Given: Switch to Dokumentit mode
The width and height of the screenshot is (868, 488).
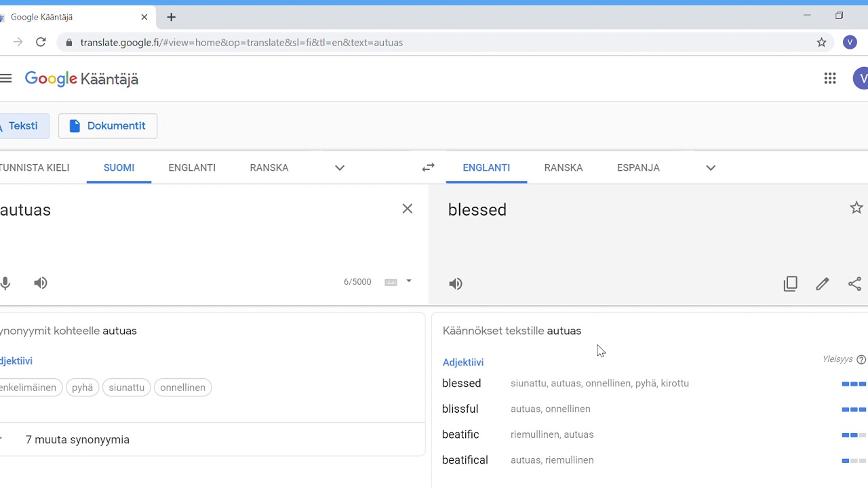Looking at the screenshot, I should 108,126.
